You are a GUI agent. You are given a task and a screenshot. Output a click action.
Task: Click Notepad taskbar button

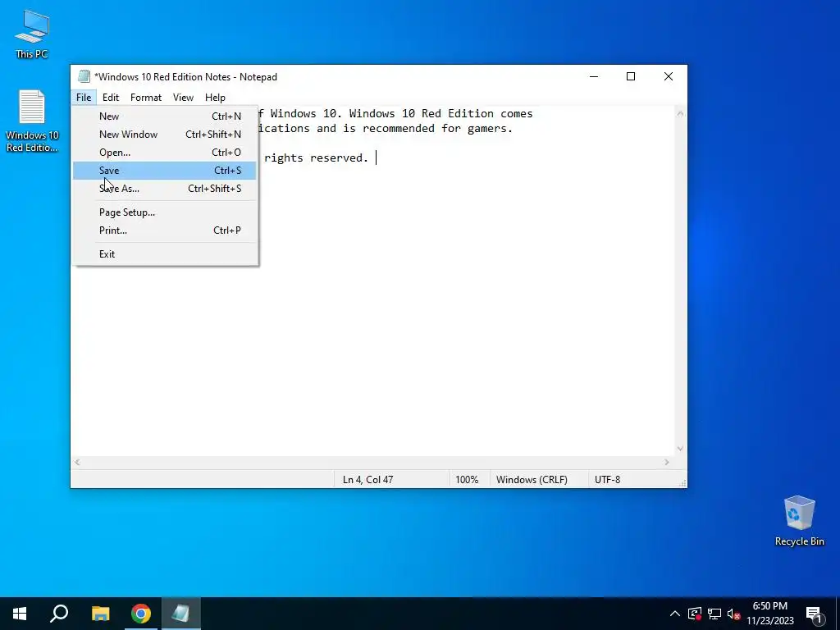181,614
